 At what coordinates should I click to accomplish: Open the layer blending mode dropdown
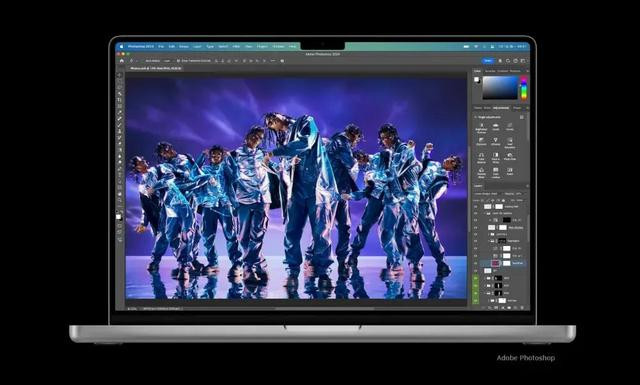click(486, 194)
